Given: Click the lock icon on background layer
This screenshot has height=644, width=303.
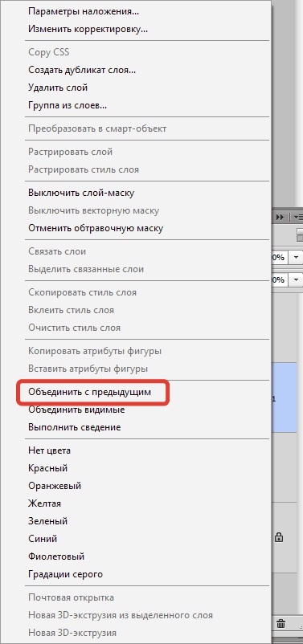Looking at the screenshot, I should [279, 537].
